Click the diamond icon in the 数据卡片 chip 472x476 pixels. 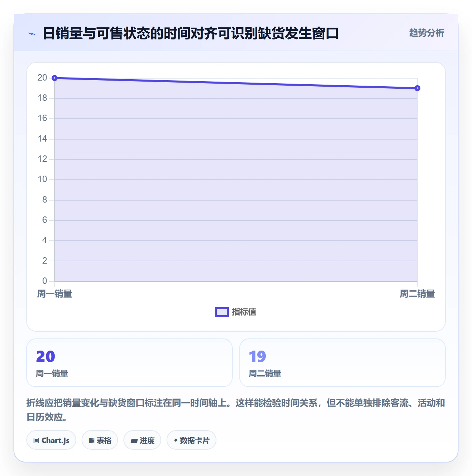[x=176, y=440]
